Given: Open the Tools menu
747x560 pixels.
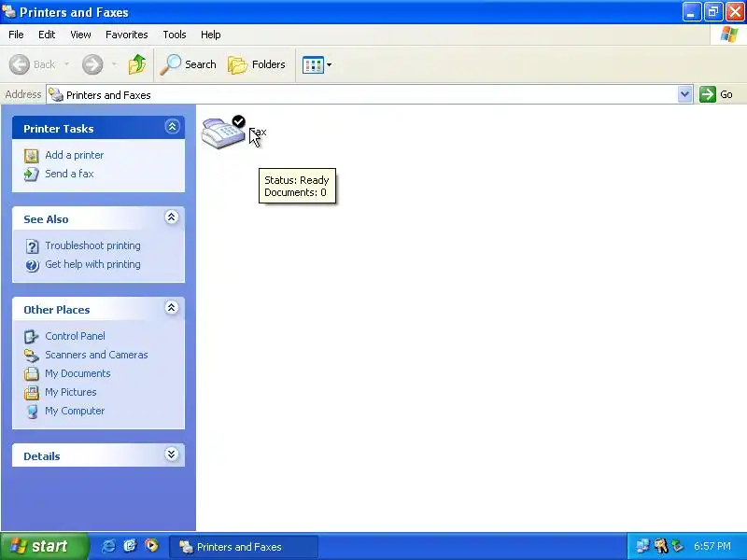Looking at the screenshot, I should click(175, 35).
